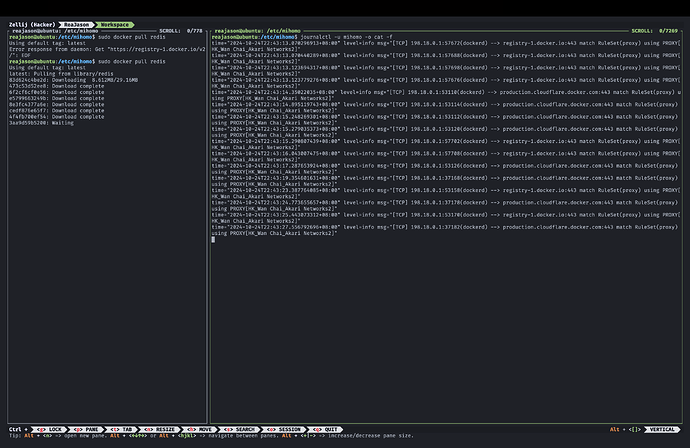The image size is (690, 448).
Task: Activate the MOVE mode in status bar
Action: [x=200, y=429]
